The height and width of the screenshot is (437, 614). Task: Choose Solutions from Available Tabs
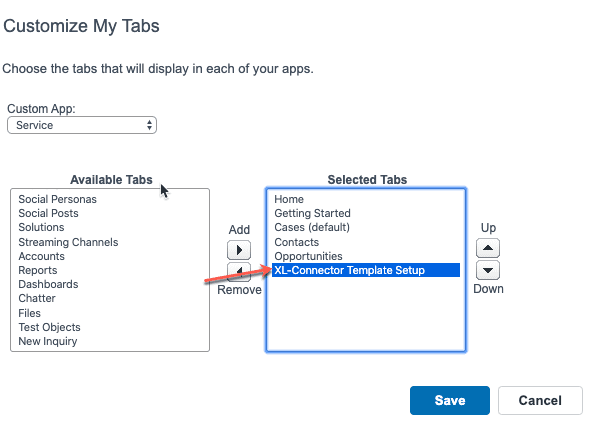[x=41, y=228]
